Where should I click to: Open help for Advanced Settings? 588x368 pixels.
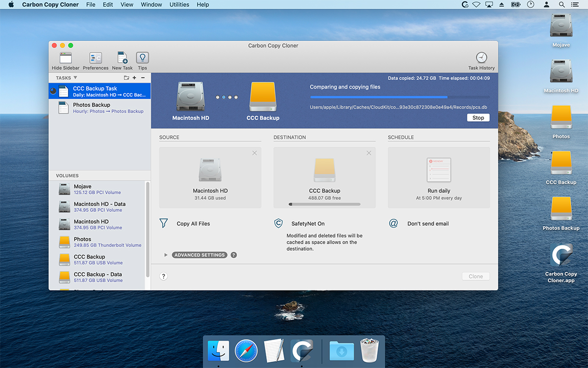(234, 255)
